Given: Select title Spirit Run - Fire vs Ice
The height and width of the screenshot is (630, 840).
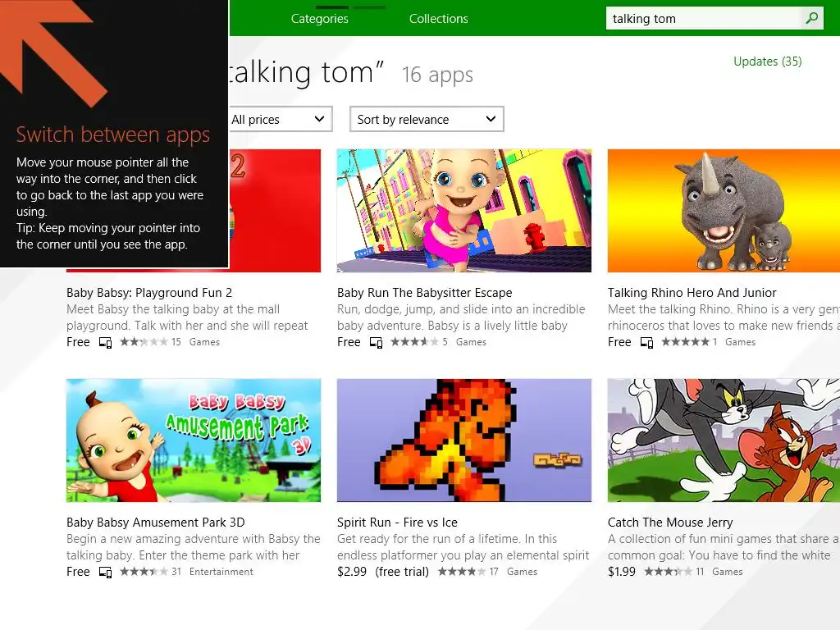Looking at the screenshot, I should coord(397,523).
